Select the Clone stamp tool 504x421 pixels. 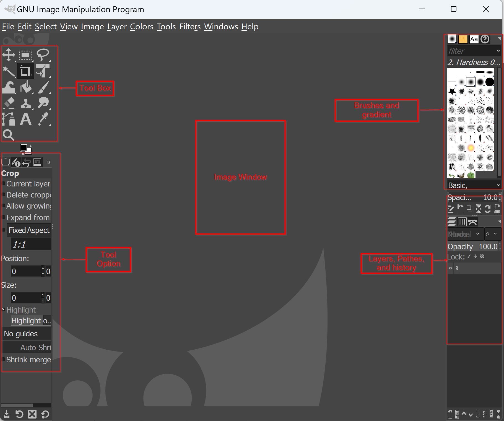click(26, 103)
